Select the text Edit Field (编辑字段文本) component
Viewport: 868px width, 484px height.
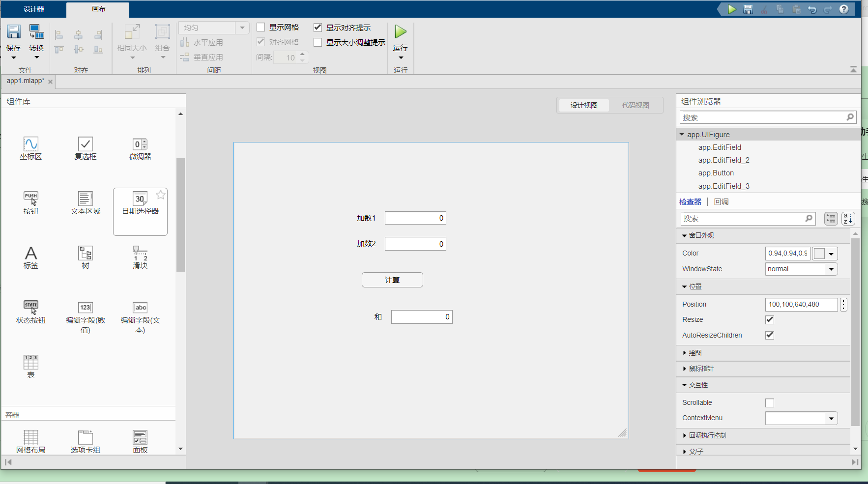[140, 317]
